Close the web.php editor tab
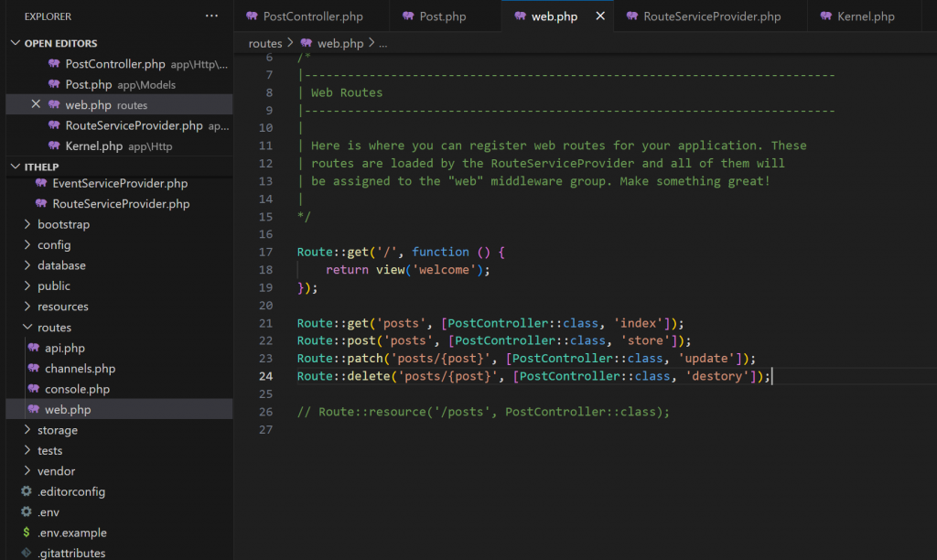This screenshot has width=937, height=560. click(600, 16)
